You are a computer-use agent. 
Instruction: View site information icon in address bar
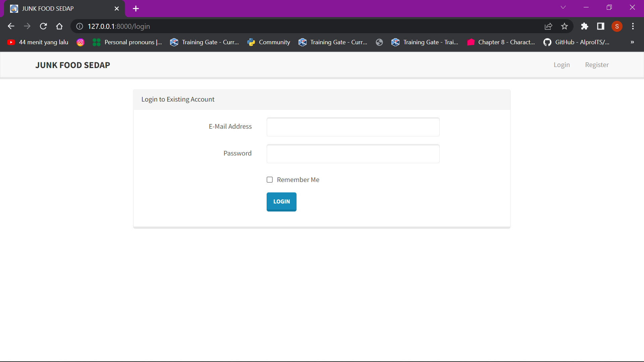tap(79, 26)
